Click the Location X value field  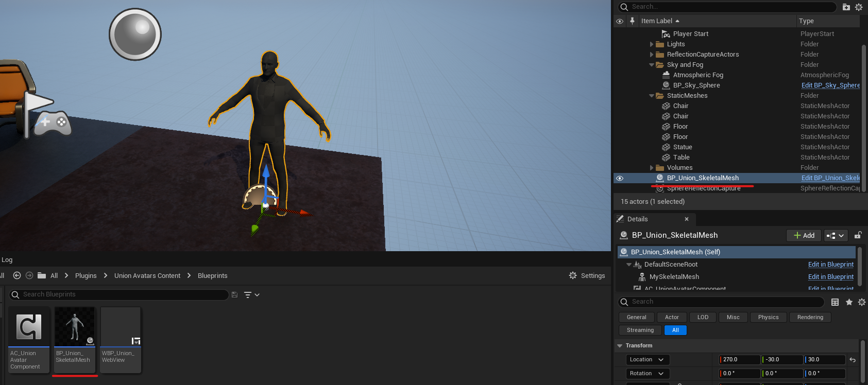(740, 360)
